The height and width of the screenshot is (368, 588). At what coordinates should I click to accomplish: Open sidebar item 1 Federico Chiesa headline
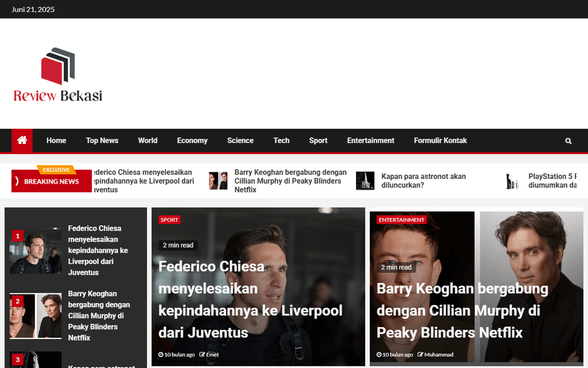coord(98,250)
